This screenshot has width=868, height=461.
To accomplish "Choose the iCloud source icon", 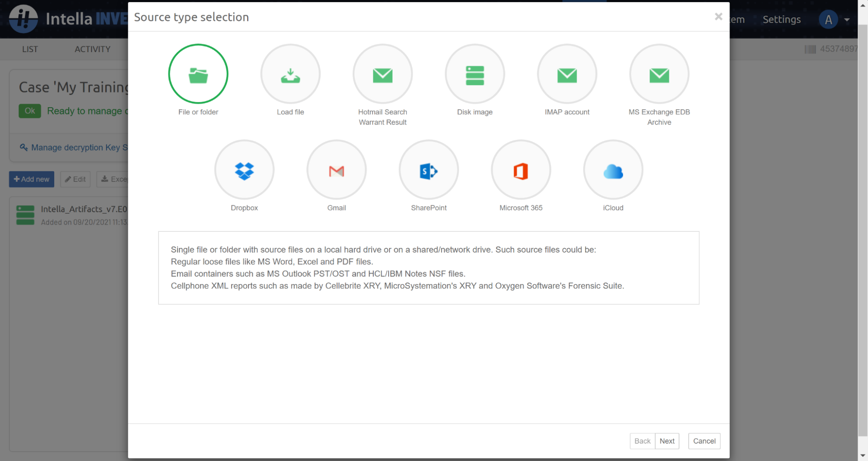I will coord(613,170).
